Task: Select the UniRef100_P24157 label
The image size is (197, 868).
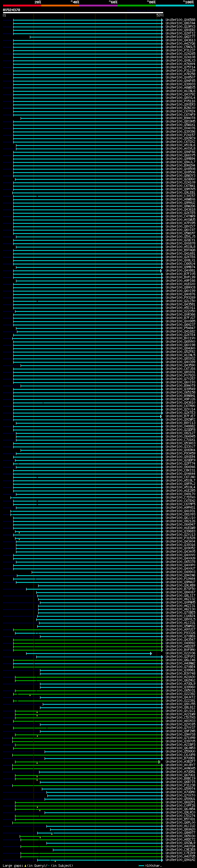Action: coord(180,135)
